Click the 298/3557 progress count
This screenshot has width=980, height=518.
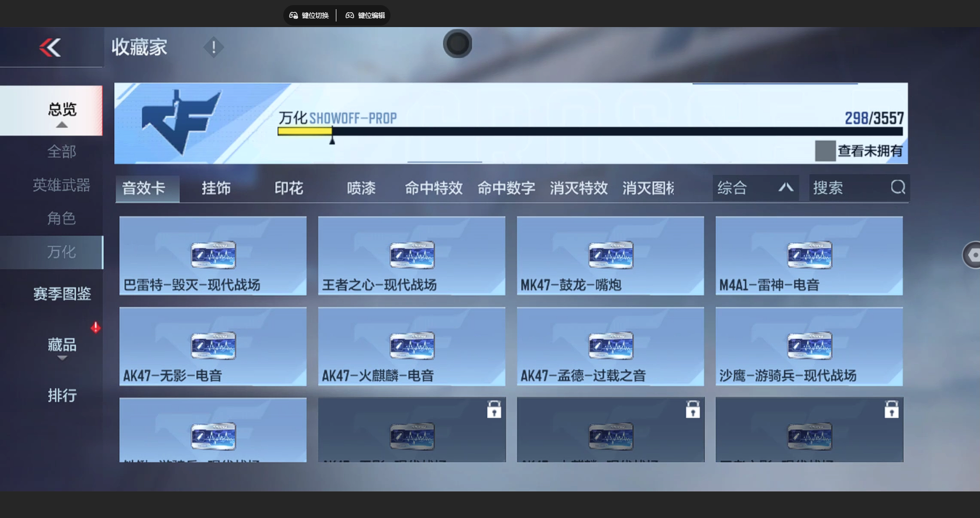point(874,118)
